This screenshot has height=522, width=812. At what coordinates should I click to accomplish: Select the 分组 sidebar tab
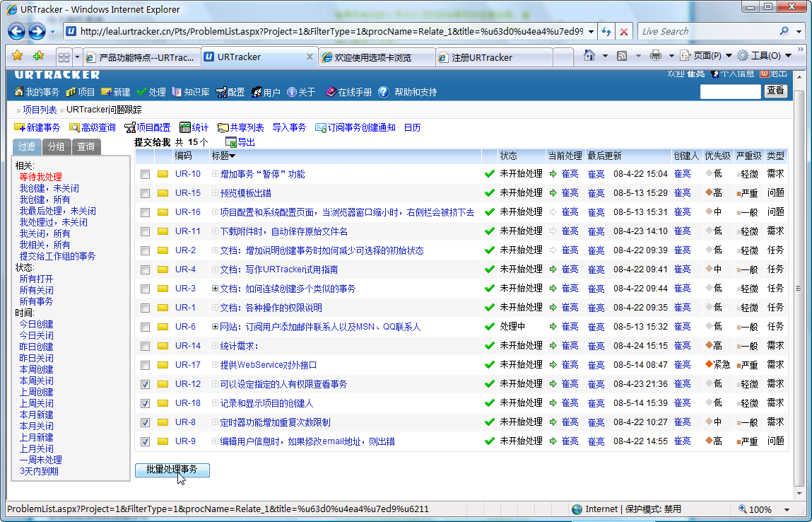point(56,146)
